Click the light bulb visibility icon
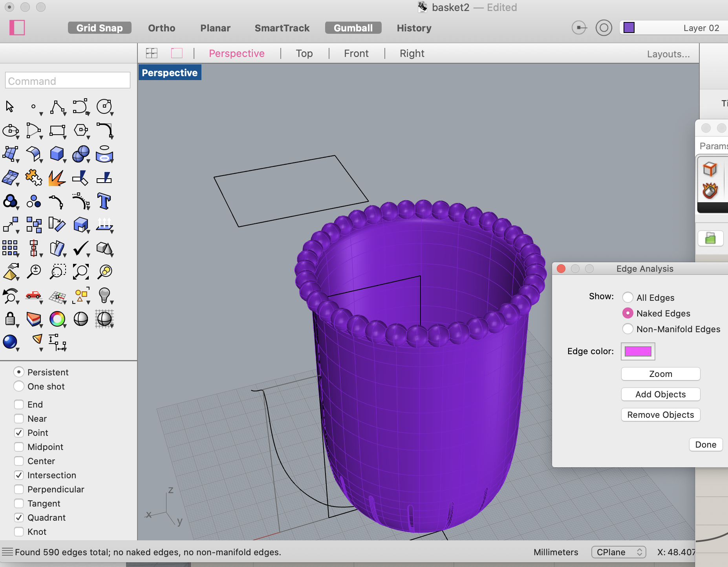 click(104, 295)
